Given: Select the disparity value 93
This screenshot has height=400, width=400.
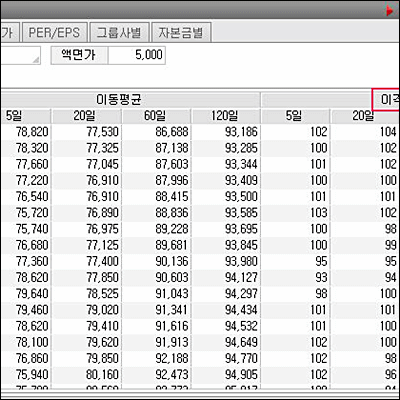Looking at the screenshot, I should [295, 277].
